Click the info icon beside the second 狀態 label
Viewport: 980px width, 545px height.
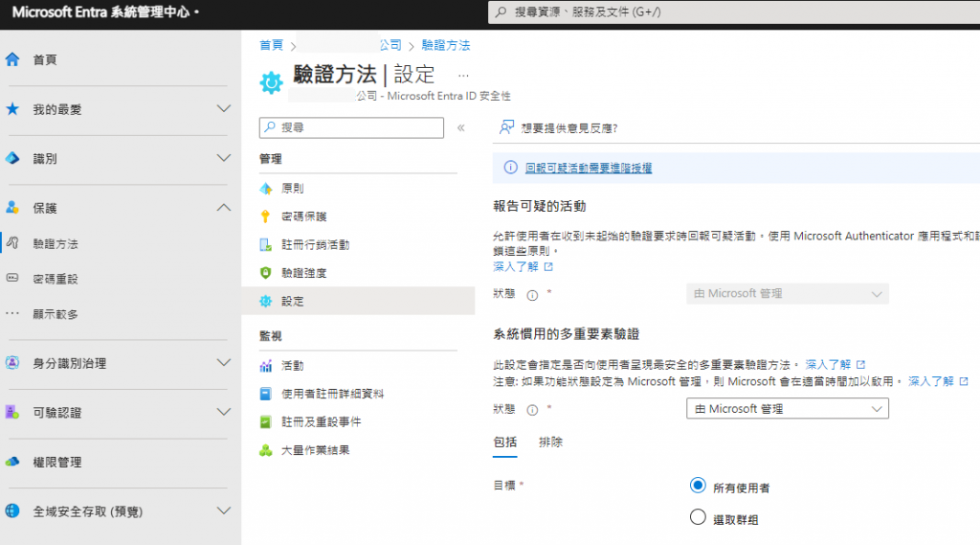(532, 410)
